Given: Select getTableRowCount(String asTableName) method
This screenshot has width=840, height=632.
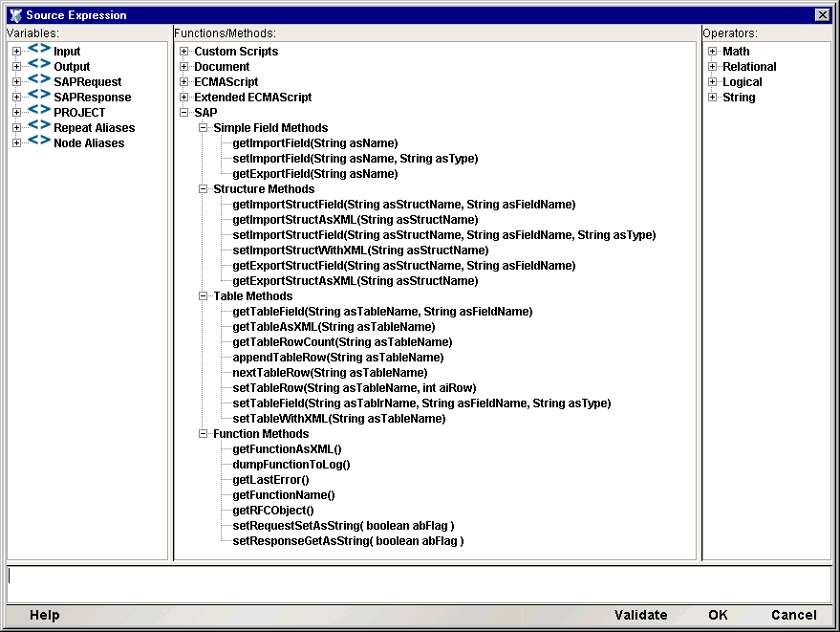Looking at the screenshot, I should click(342, 342).
